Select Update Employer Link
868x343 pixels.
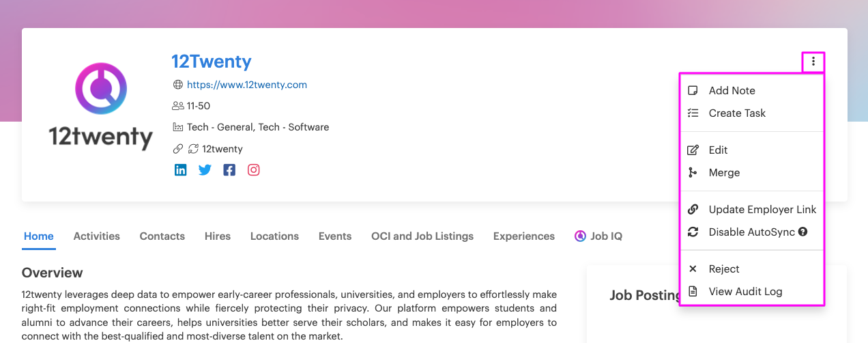[752, 210]
